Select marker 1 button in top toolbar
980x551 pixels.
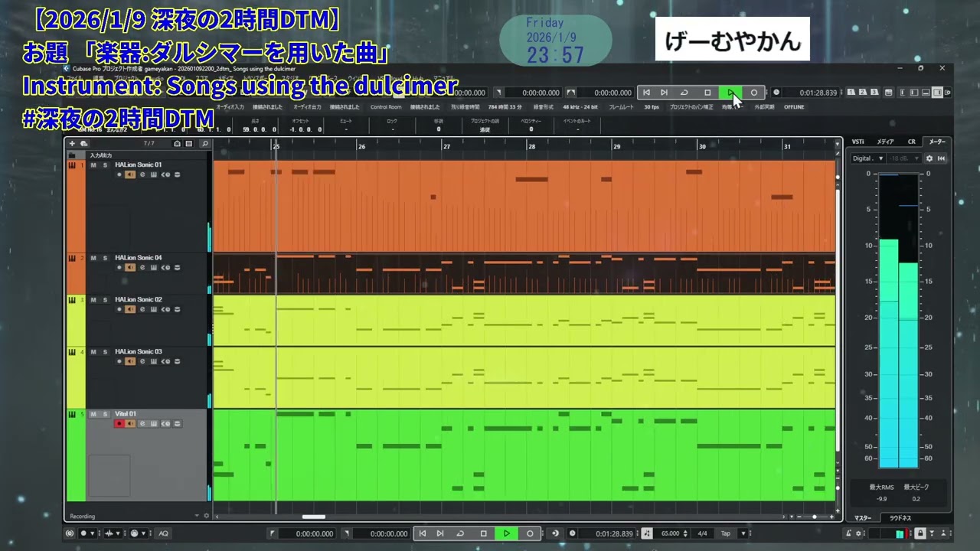click(851, 93)
